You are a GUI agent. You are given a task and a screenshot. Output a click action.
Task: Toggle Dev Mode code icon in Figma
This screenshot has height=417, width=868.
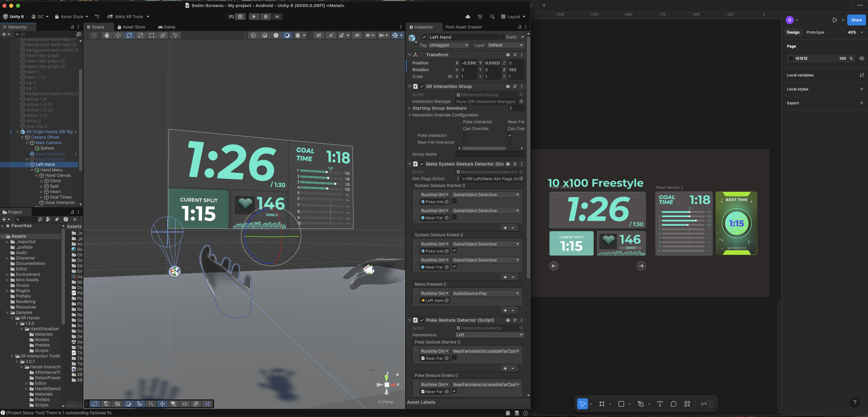click(x=704, y=404)
